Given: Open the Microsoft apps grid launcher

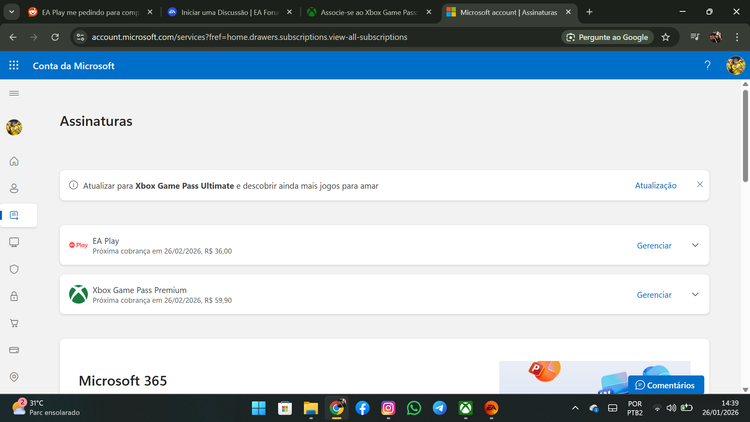Looking at the screenshot, I should 14,65.
